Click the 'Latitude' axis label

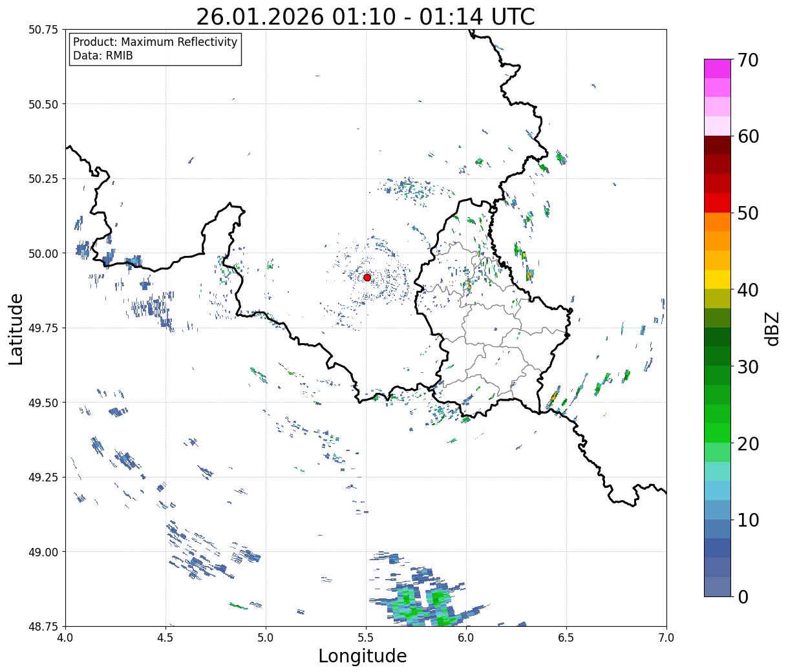coord(16,328)
